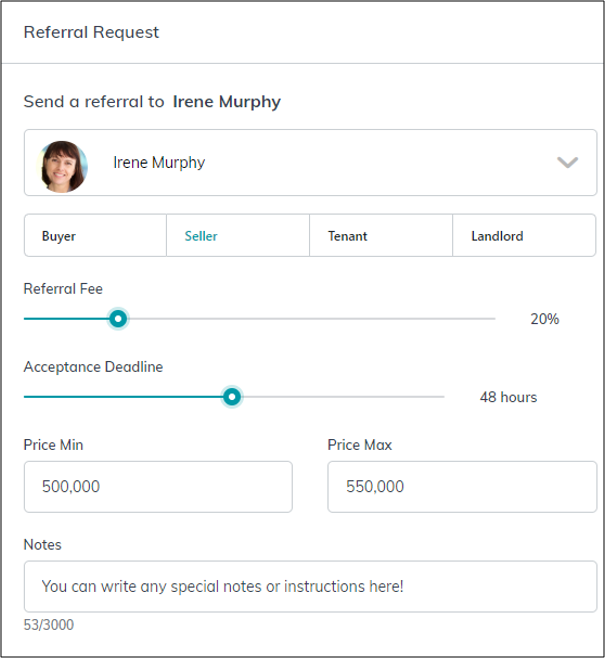Choose the Landlord option
This screenshot has width=605, height=658.
tap(524, 237)
